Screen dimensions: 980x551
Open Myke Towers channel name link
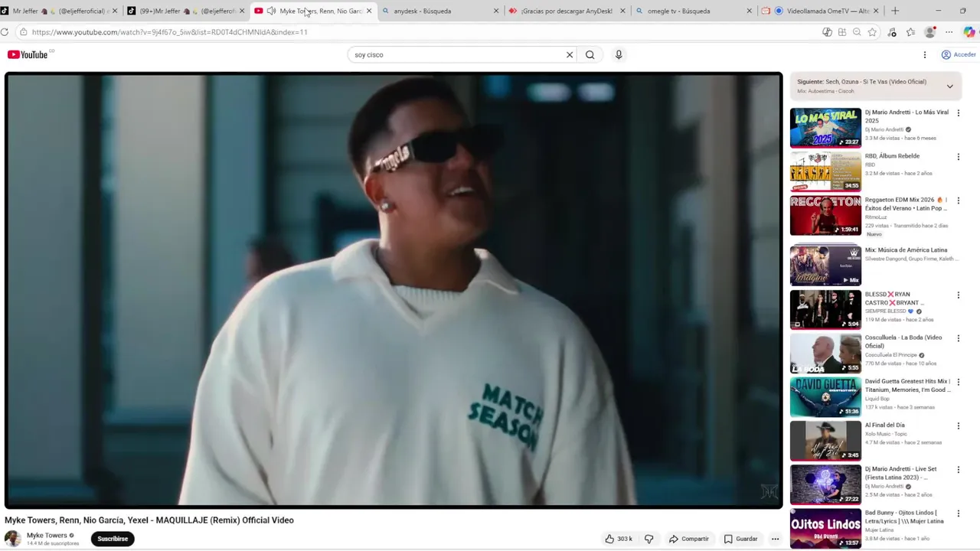click(47, 535)
